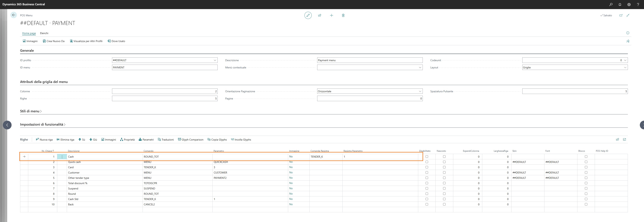This screenshot has width=644, height=222.
Task: Open the ID profilo dropdown
Action: point(215,60)
